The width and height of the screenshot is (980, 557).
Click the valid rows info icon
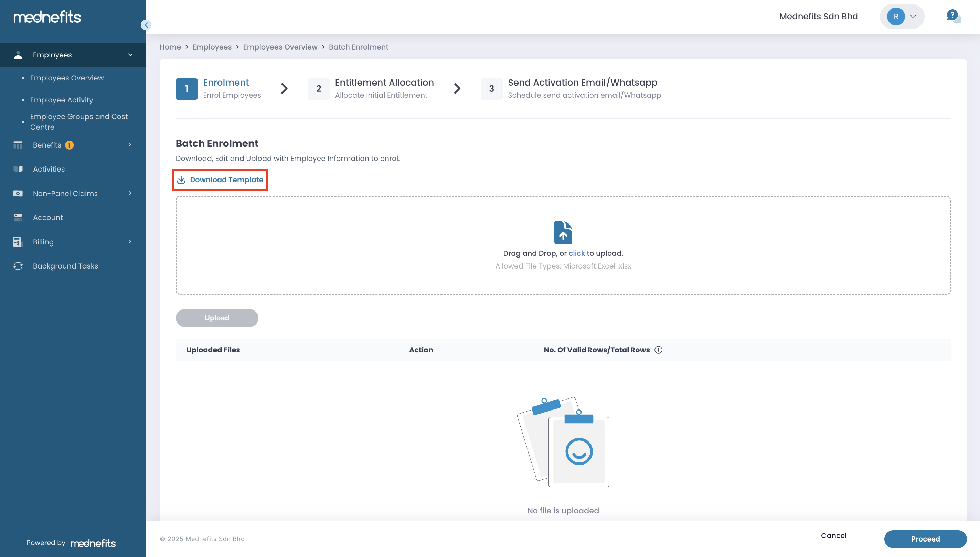tap(658, 350)
